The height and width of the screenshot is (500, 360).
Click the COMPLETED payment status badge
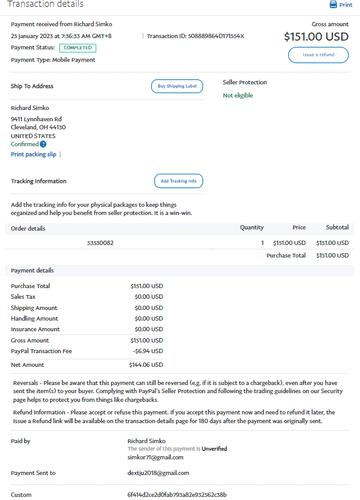pyautogui.click(x=78, y=48)
